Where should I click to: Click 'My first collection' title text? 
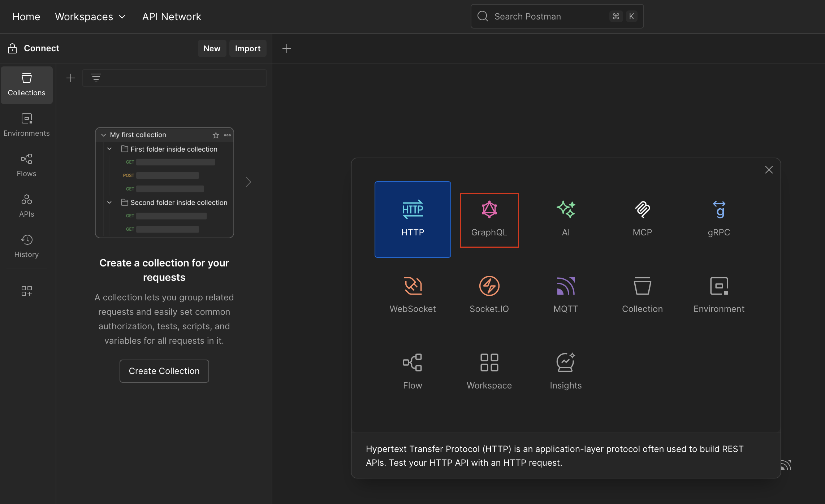coord(138,135)
